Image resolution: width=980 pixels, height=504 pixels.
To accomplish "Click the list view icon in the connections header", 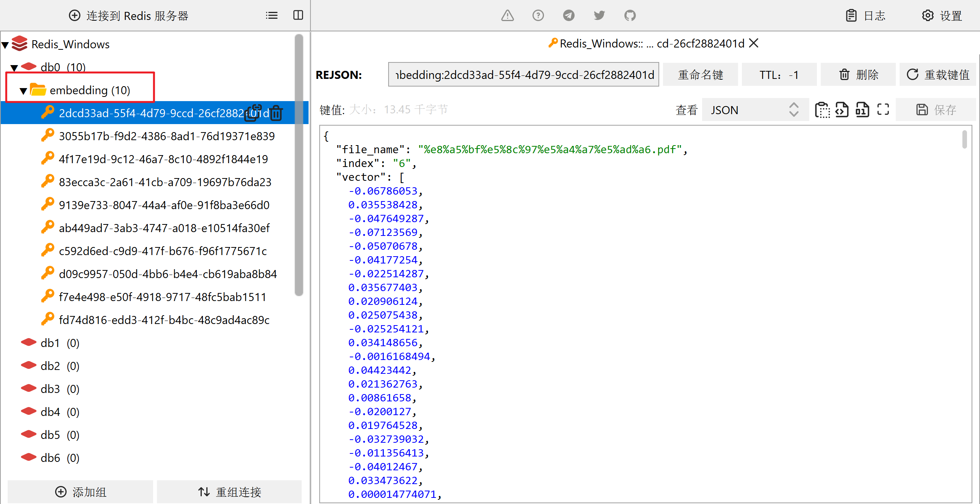I will pyautogui.click(x=271, y=15).
